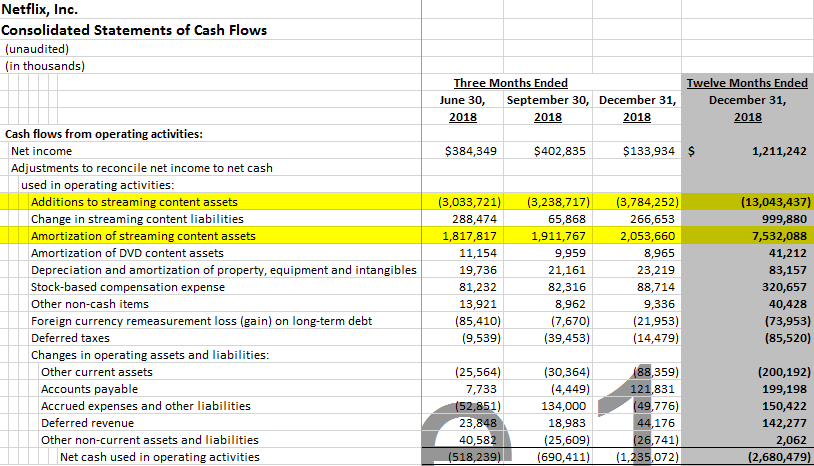Select the 'Netflix, Inc.' title cell
Image resolution: width=814 pixels, height=466 pixels.
pos(39,9)
